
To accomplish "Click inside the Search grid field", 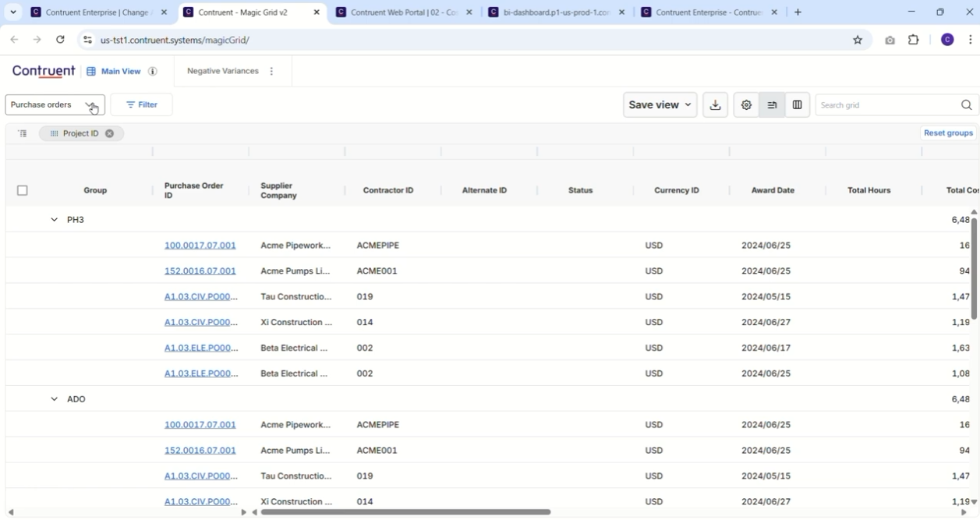I will 887,105.
